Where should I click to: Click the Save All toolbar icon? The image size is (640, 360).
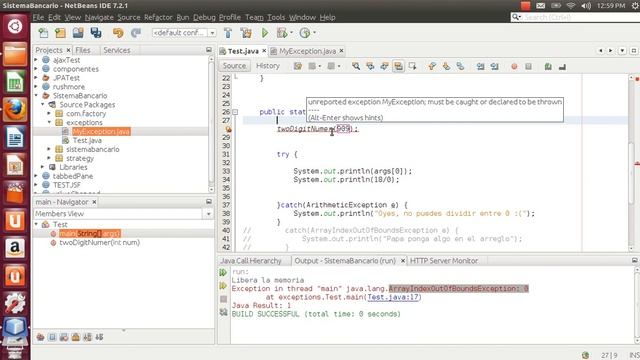click(x=96, y=33)
